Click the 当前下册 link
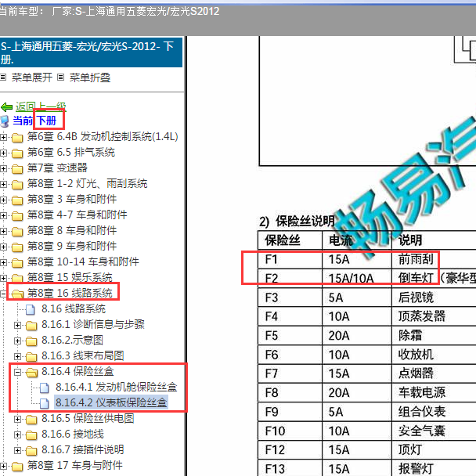Screen dimensions: 476x476 34,121
